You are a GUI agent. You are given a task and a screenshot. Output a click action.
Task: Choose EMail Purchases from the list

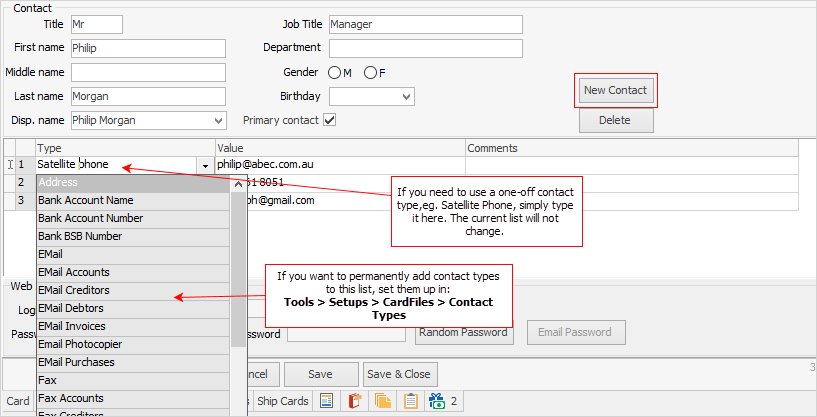tap(133, 362)
